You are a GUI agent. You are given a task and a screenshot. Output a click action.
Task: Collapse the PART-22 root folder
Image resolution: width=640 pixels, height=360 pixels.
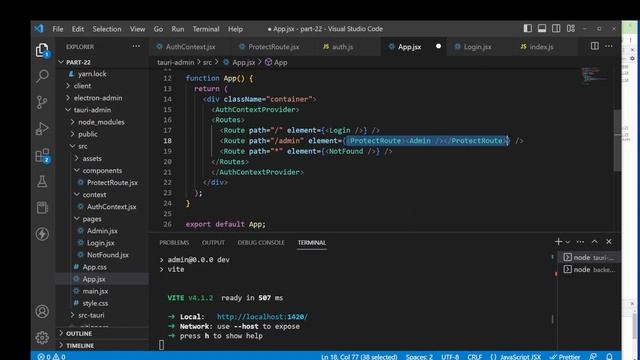click(x=102, y=62)
